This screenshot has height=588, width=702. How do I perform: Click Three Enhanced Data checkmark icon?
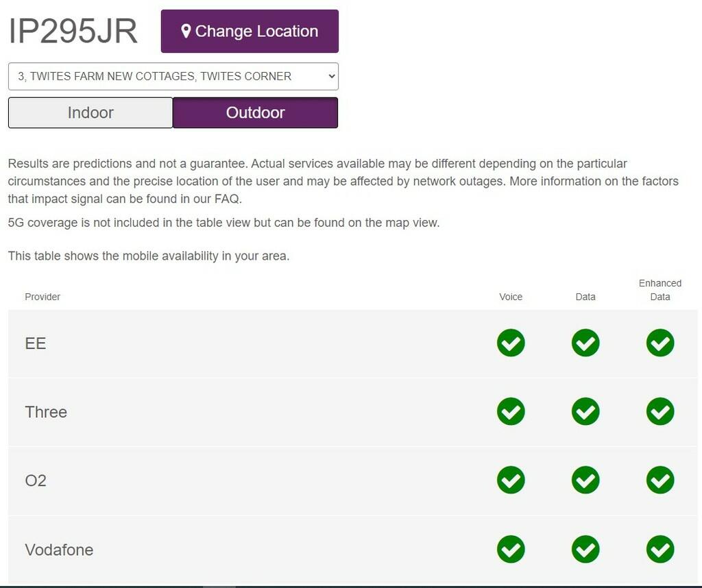[x=660, y=411]
